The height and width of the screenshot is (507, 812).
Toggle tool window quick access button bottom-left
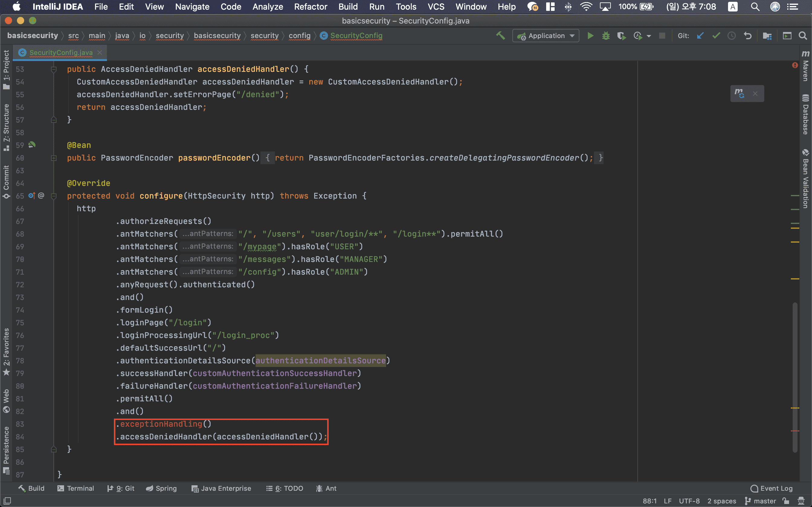pos(7,501)
